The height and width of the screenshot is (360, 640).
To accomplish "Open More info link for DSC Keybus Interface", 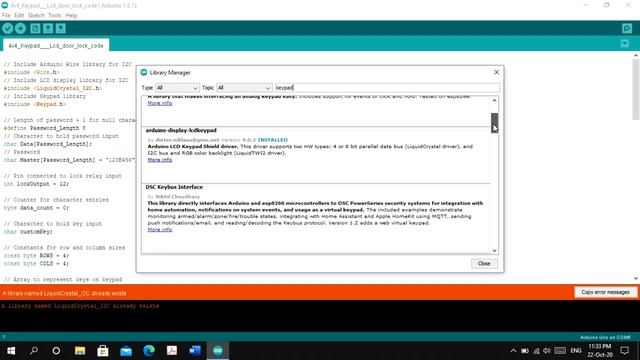I will [160, 229].
